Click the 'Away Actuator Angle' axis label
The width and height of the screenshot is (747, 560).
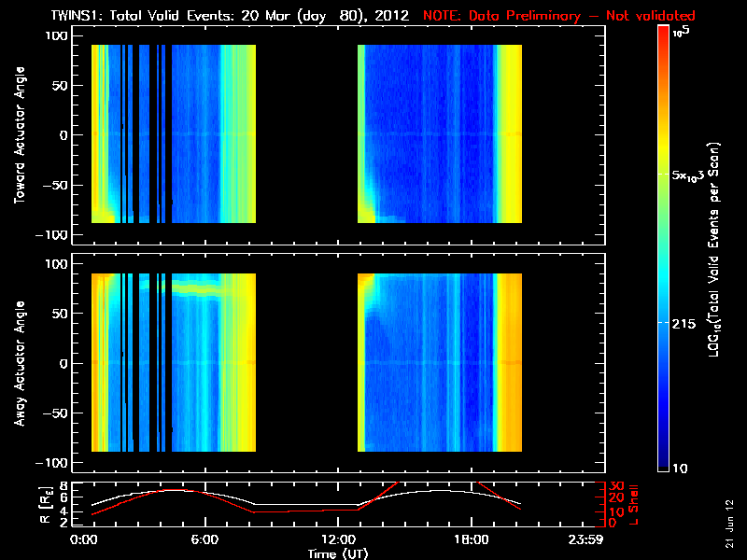click(x=20, y=363)
